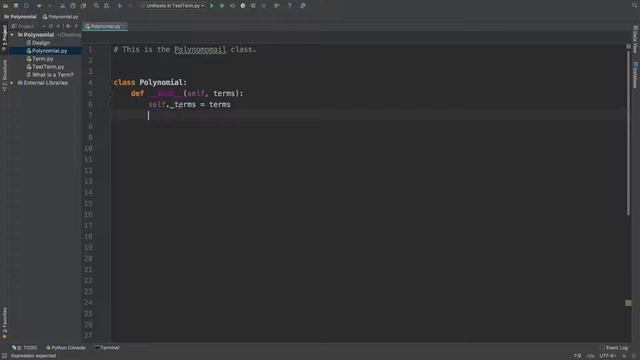Viewport: 640px width, 360px height.
Task: Collapse all icon in Project panel header
Action: (58, 26)
